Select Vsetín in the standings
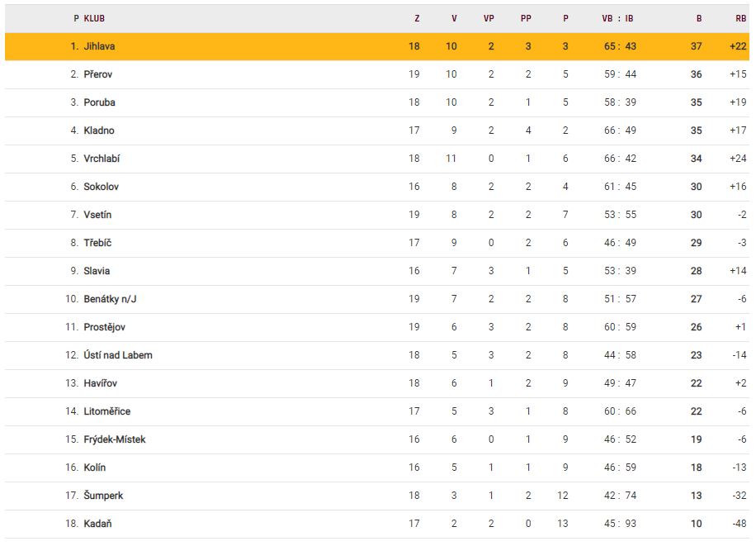The width and height of the screenshot is (756, 546). (x=97, y=215)
